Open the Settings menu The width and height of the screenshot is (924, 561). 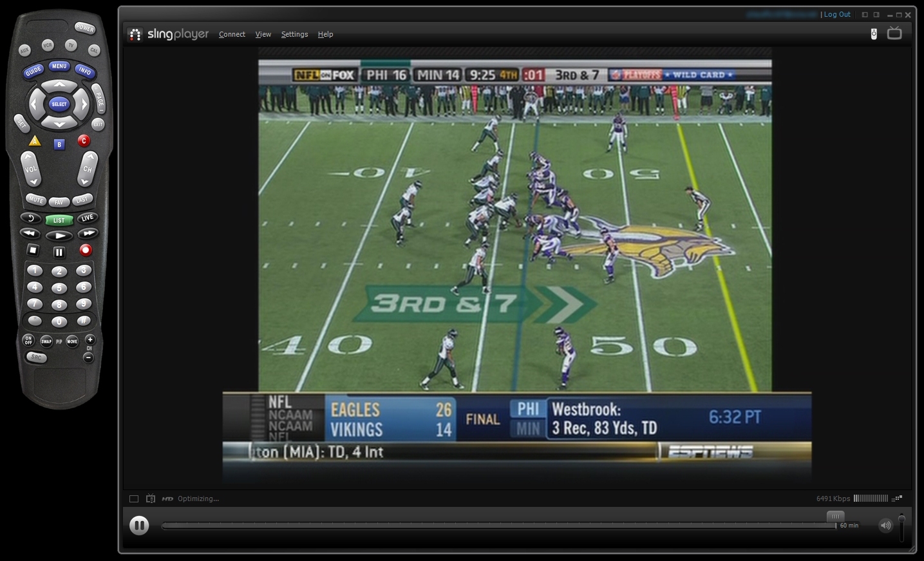pyautogui.click(x=295, y=35)
